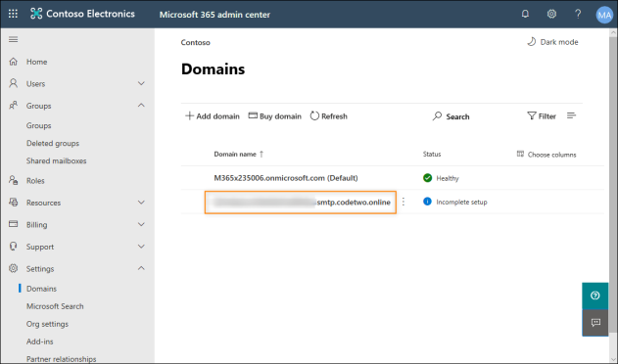Open Shared mailboxes
Screen dimensions: 618x364
coord(57,160)
